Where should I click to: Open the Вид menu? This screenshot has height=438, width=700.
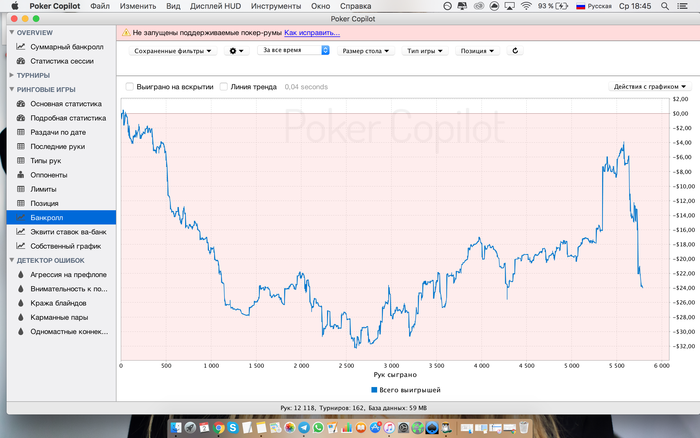[x=173, y=6]
